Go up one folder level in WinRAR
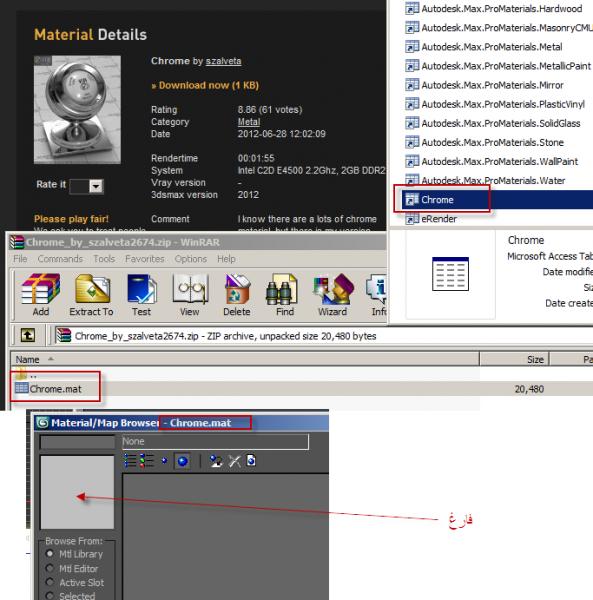Viewport: 593px width, 600px height. [x=28, y=336]
